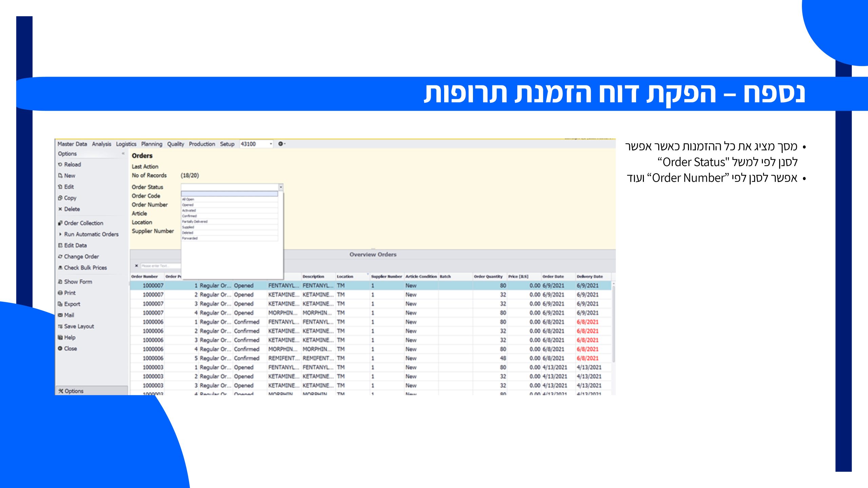Image resolution: width=868 pixels, height=488 pixels.
Task: Open the Order Status dropdown arrow
Action: pos(281,187)
